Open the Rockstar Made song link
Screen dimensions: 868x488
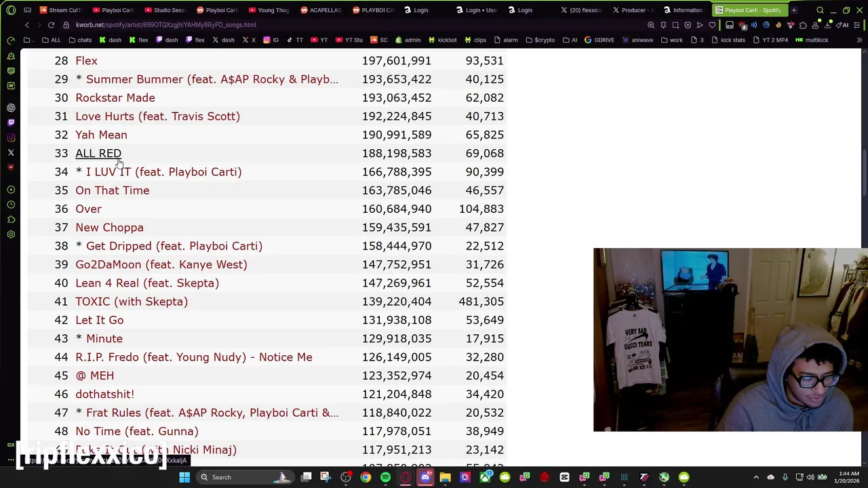[x=115, y=98]
